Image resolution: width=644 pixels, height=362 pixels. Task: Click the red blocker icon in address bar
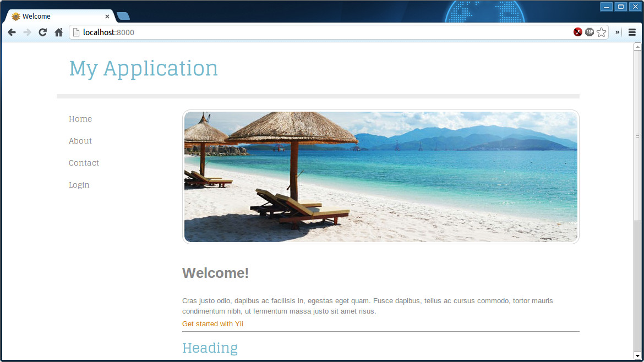click(578, 32)
